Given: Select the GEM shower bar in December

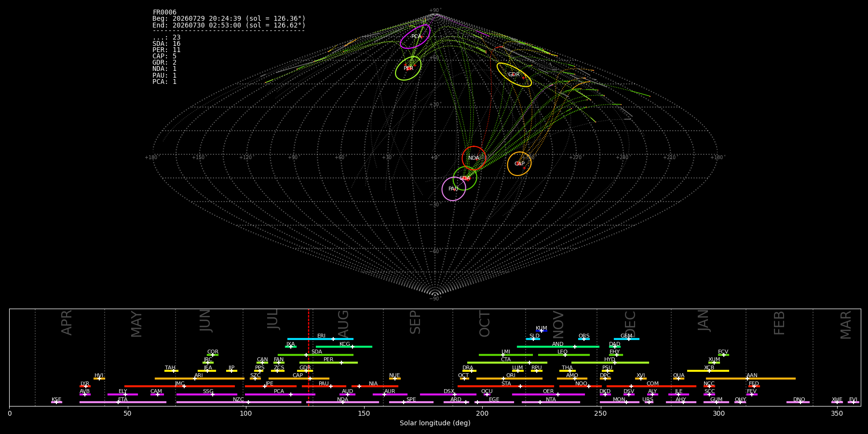Looking at the screenshot, I should click(x=626, y=339).
